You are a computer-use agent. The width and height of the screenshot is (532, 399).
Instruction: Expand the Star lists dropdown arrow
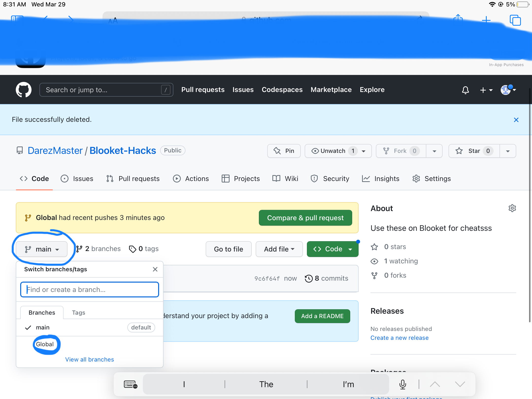508,151
